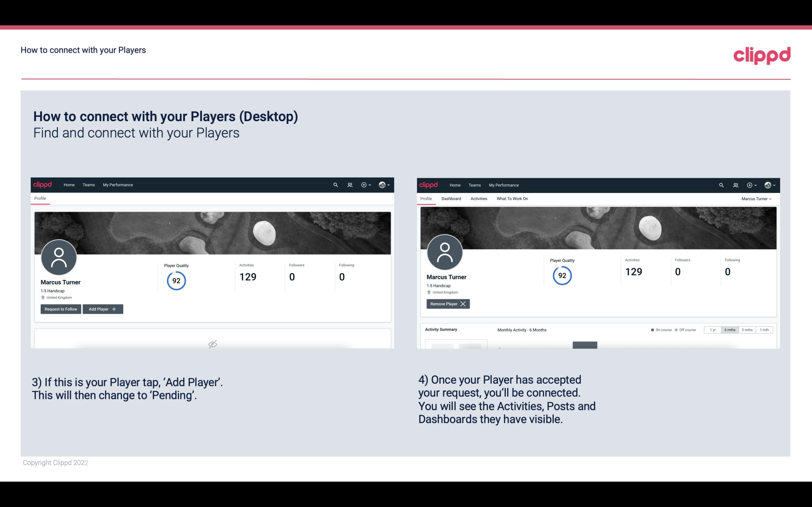Click the people/connections icon in left navbar
The image size is (812, 507).
click(349, 184)
